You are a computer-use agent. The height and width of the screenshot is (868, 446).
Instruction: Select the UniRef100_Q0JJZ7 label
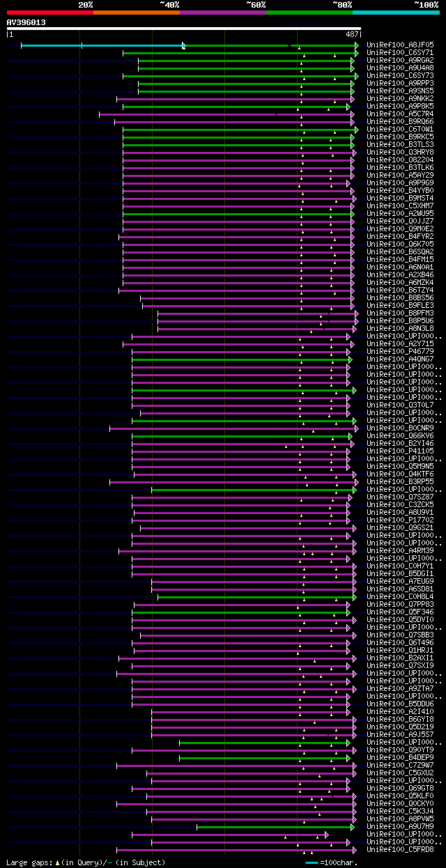401,222
